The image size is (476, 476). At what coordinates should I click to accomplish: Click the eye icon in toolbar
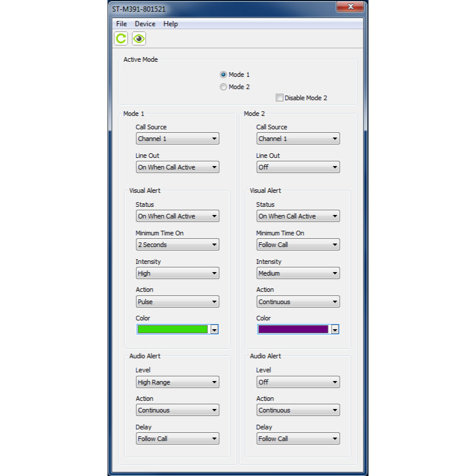pos(139,38)
